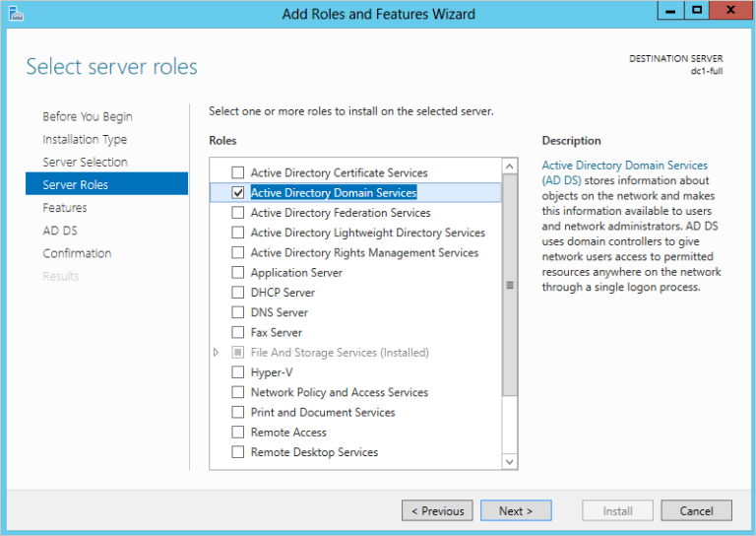Select the Hyper-V role label

(x=272, y=372)
